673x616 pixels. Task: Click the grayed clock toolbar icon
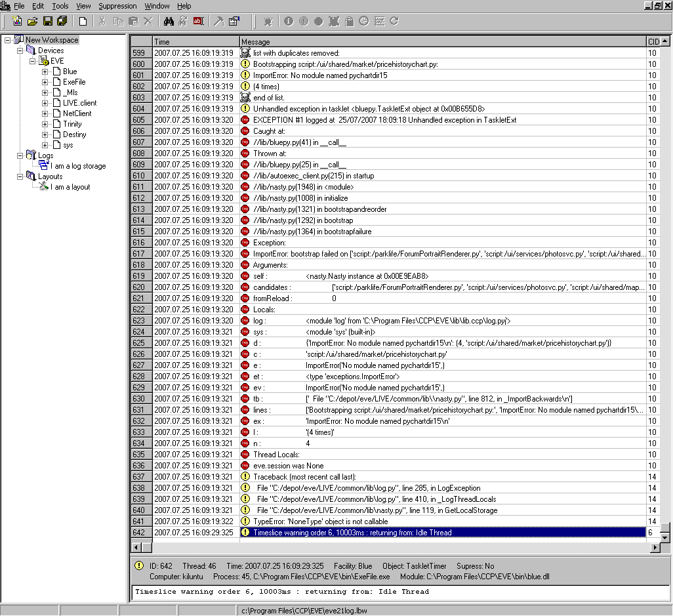(x=364, y=21)
